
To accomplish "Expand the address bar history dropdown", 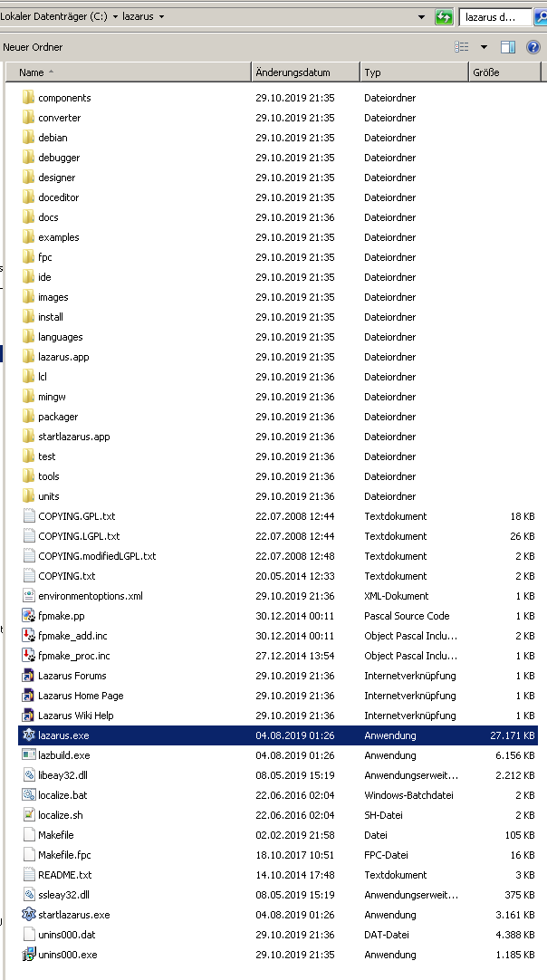I will [x=422, y=17].
